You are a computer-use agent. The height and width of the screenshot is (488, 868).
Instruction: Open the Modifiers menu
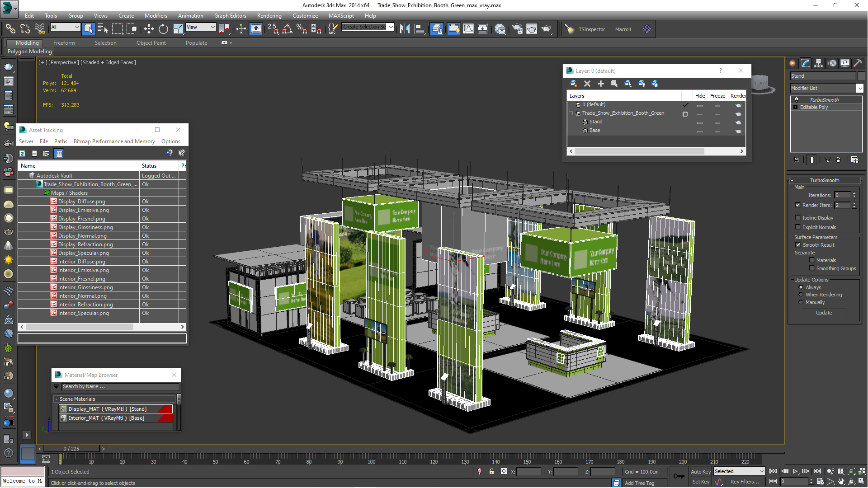pyautogui.click(x=156, y=16)
